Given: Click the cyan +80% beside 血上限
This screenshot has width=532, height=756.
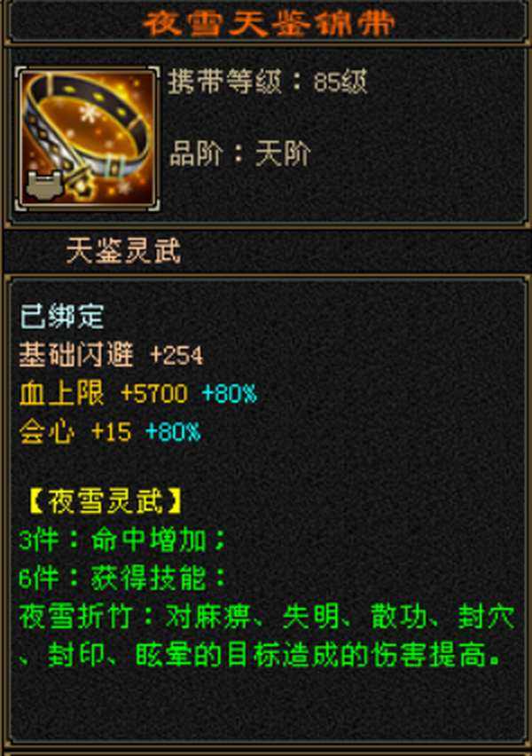Looking at the screenshot, I should (230, 394).
